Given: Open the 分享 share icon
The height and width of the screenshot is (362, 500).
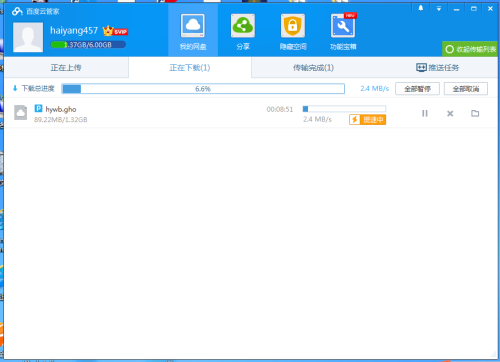Looking at the screenshot, I should click(x=243, y=26).
